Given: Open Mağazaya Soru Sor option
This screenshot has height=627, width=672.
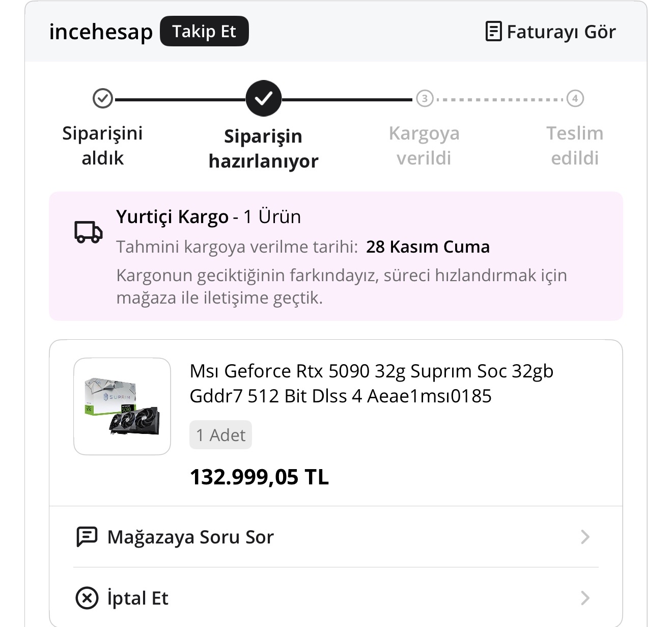Looking at the screenshot, I should pos(190,537).
